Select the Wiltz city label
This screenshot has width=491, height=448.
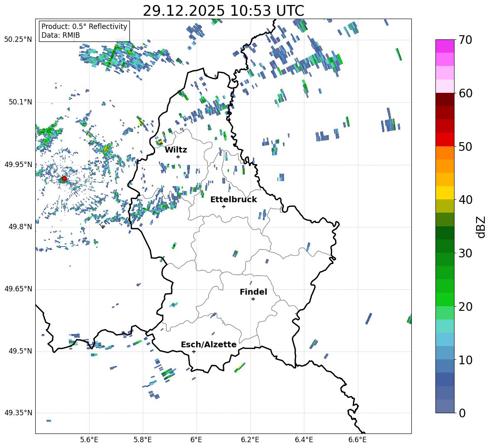point(176,150)
